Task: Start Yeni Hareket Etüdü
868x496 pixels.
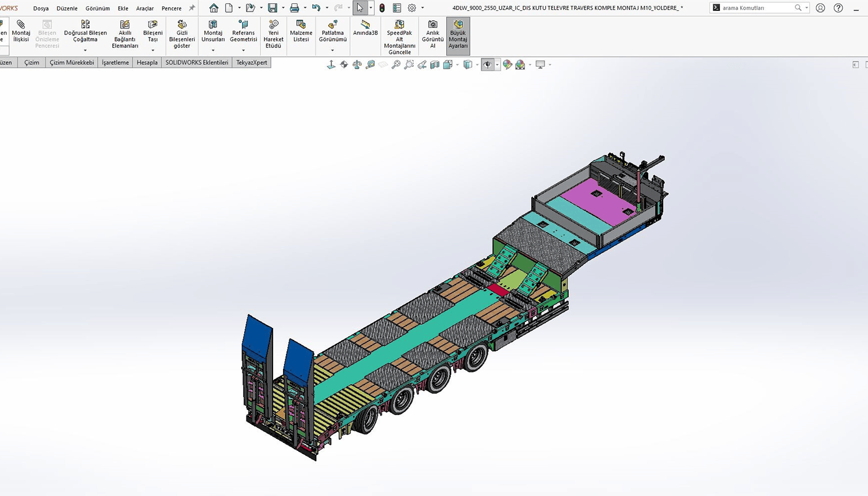Action: (x=273, y=35)
